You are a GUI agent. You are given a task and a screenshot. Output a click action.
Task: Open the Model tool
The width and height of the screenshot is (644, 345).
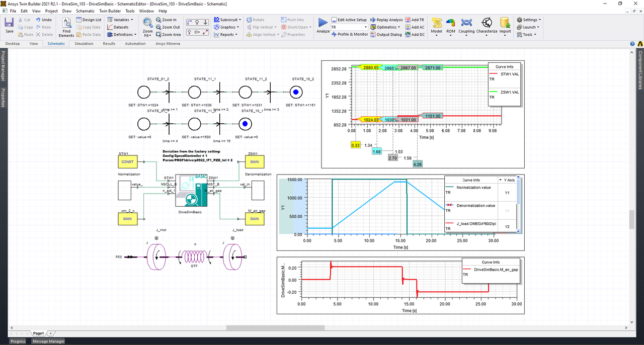coord(436,26)
